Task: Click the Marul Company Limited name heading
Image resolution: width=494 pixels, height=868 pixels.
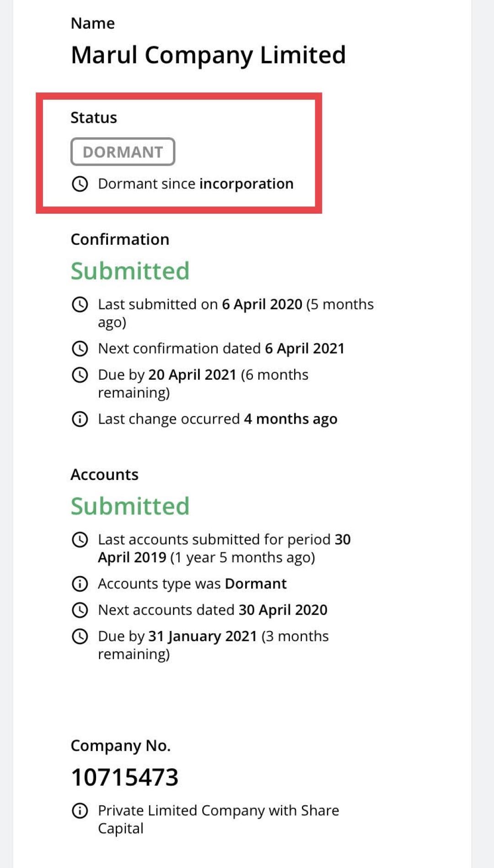Action: pos(208,55)
